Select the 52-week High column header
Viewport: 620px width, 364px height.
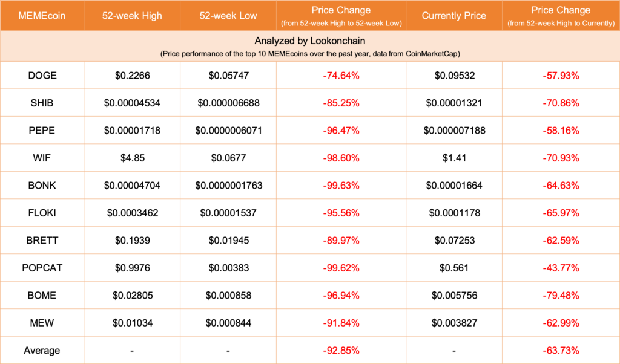click(132, 16)
